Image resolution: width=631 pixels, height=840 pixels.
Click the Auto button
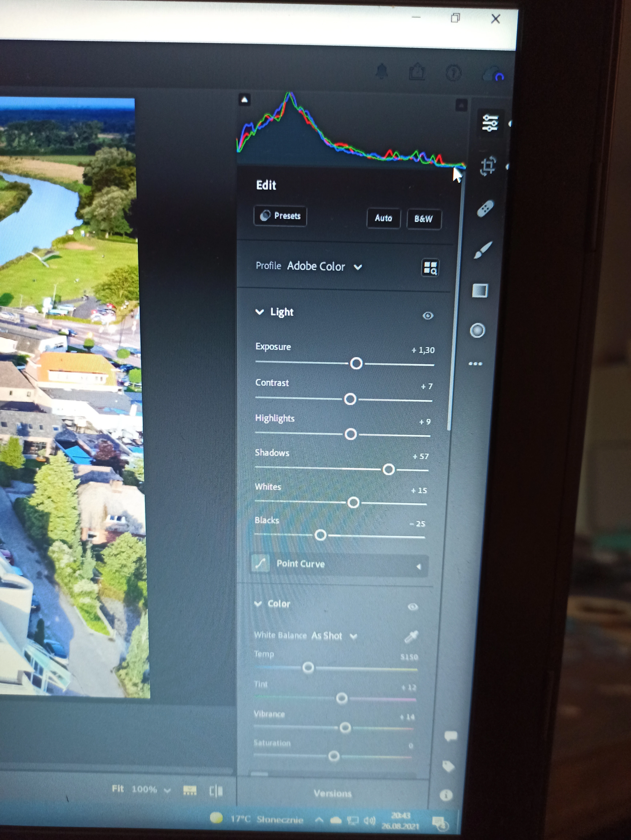(383, 218)
